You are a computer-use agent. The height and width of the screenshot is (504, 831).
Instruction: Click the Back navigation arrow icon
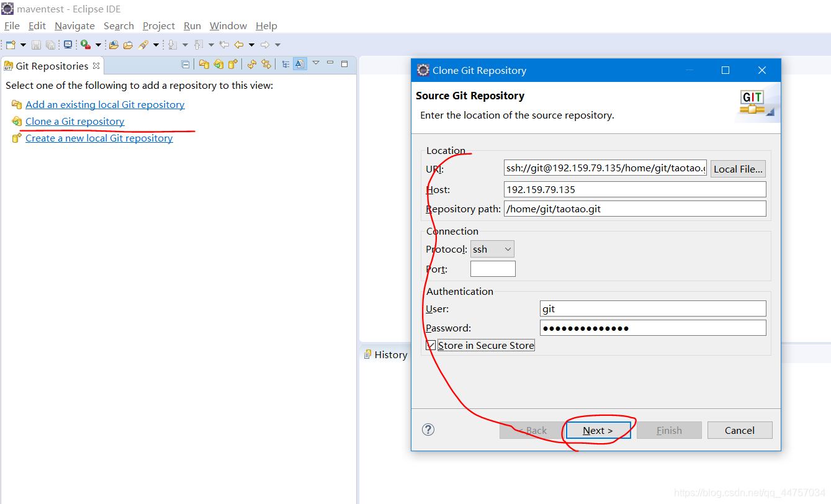239,45
